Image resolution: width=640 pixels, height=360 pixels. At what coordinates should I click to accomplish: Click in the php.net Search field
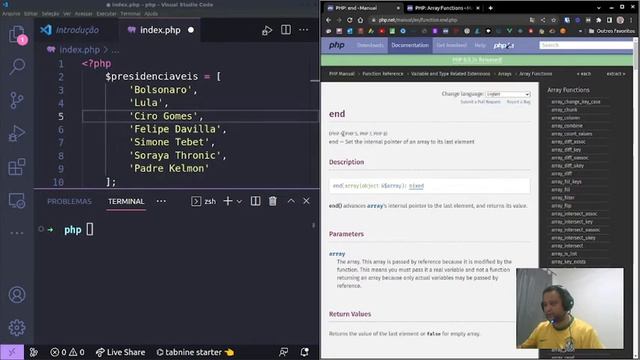pos(586,45)
